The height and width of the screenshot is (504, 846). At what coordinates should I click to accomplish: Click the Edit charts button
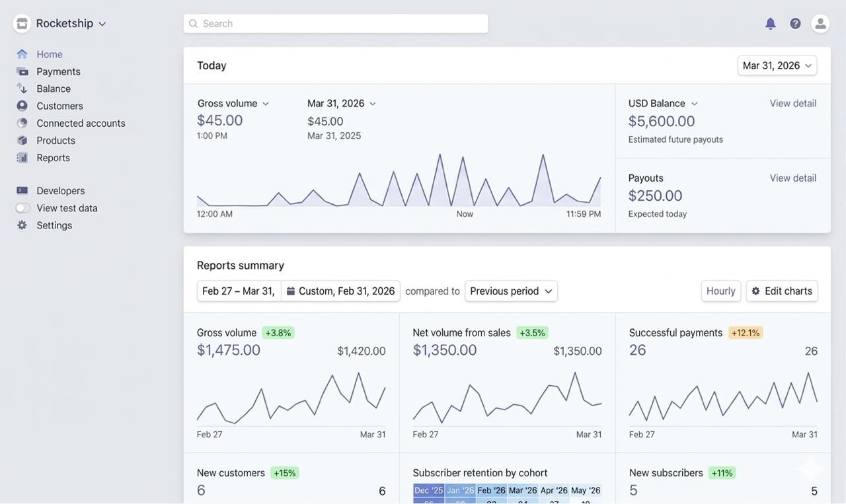[782, 291]
